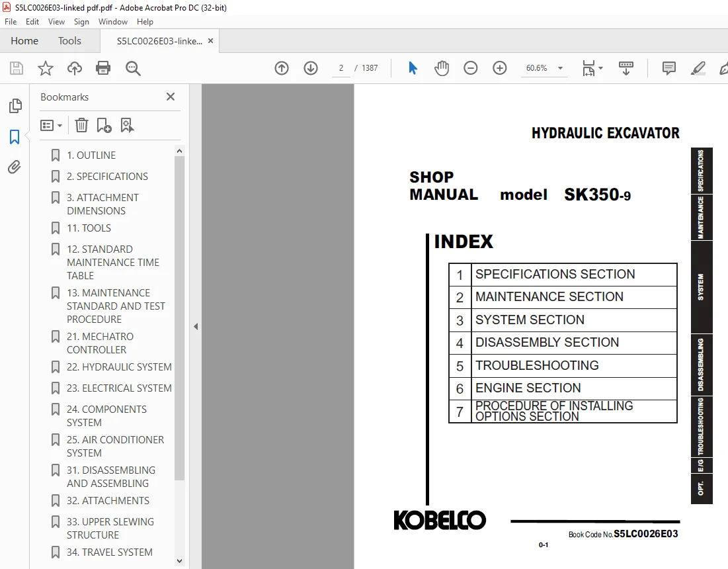This screenshot has height=569, width=728.
Task: Go to next page arrow icon
Action: pos(311,68)
